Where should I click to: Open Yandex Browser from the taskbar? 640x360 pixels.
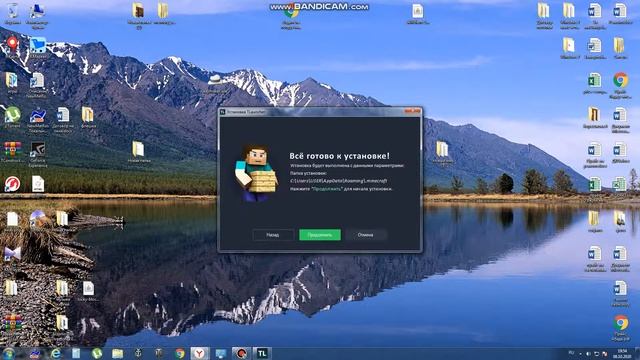click(x=199, y=353)
